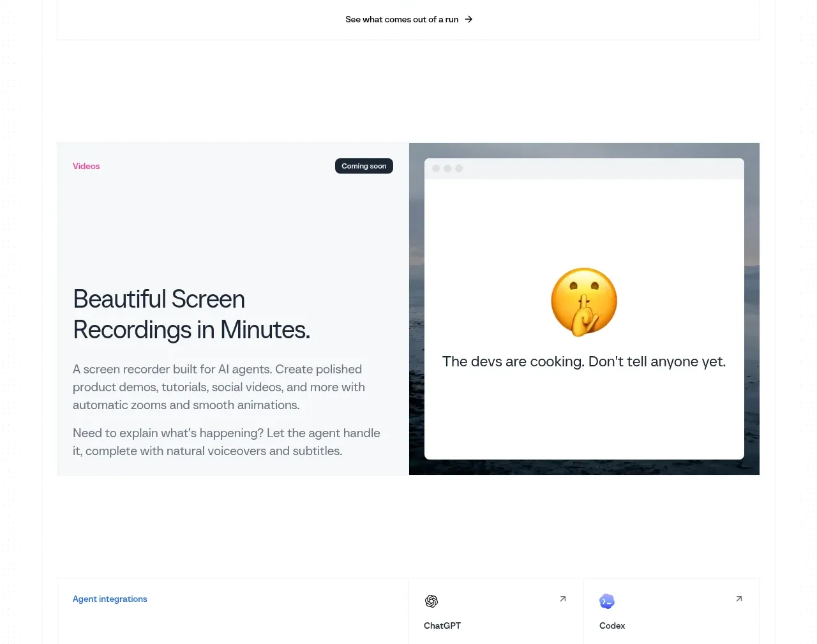Viewport: 817px width, 644px height.
Task: Click the 'Beautiful Screen Recordings in Minutes.' heading
Action: coord(191,314)
